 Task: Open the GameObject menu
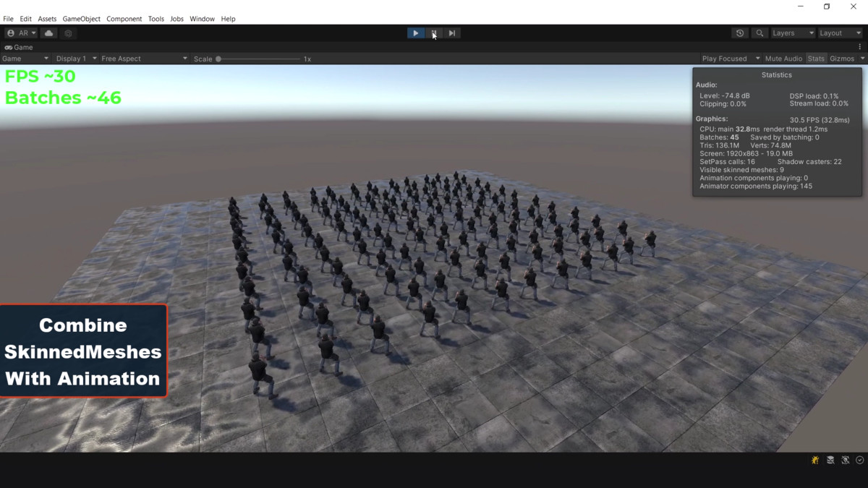[81, 19]
